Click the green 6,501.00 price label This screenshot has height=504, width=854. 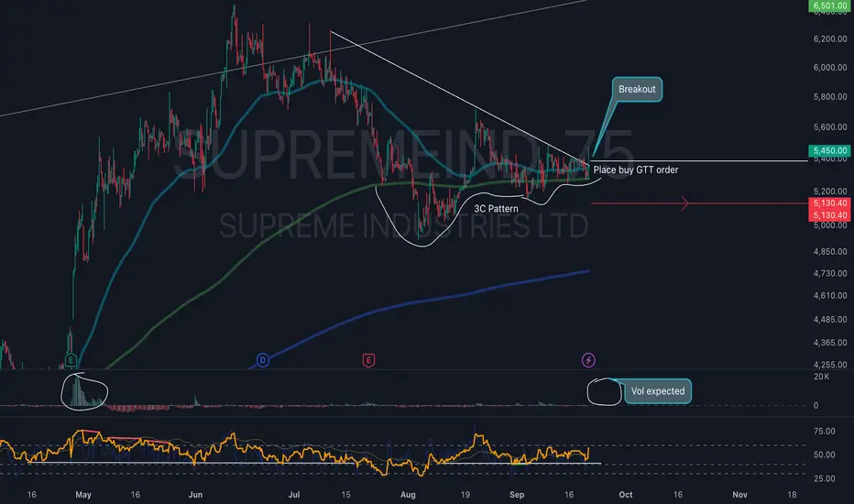(830, 5)
